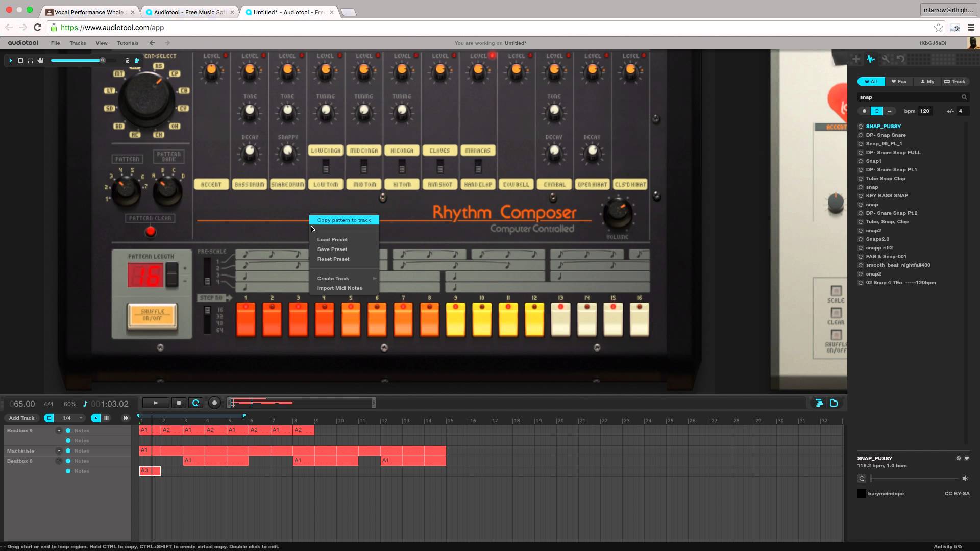Click the sample preview volume slider
The width and height of the screenshot is (980, 551).
[x=915, y=478]
